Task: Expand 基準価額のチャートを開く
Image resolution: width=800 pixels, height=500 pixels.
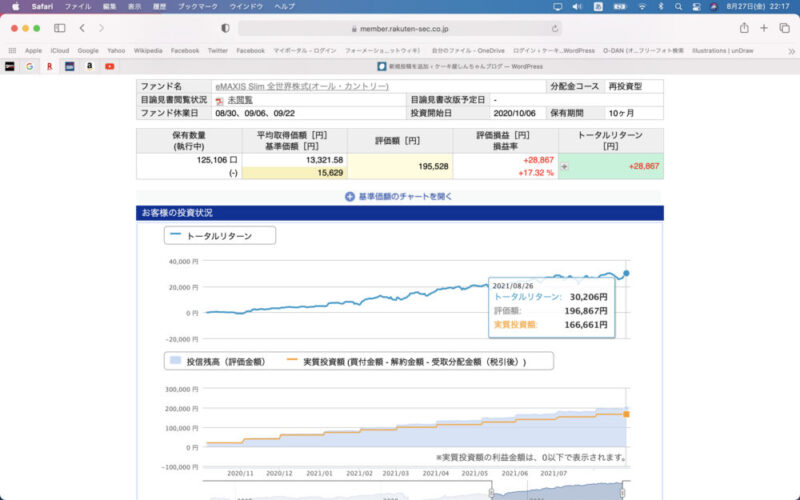Action: click(x=398, y=196)
